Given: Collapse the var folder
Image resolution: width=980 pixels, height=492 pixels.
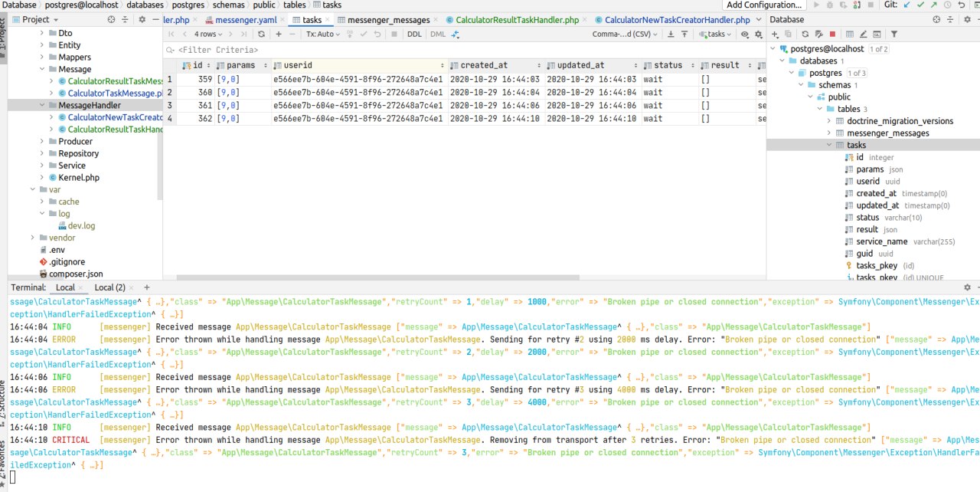Looking at the screenshot, I should click(x=32, y=189).
